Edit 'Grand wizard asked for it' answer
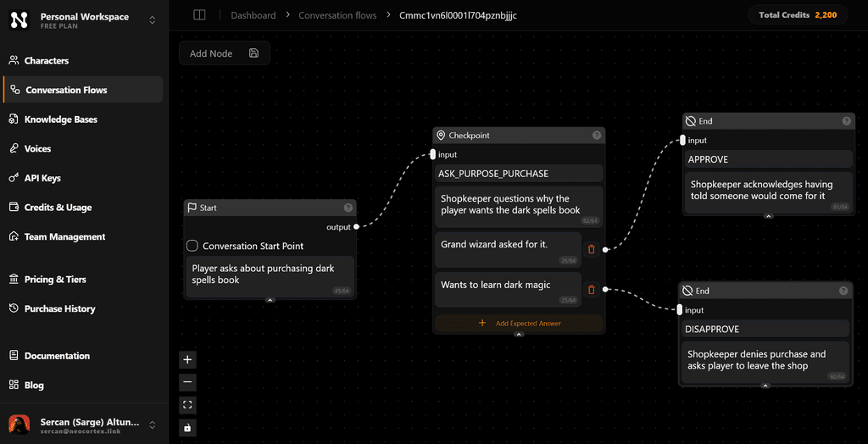868x444 pixels. click(x=509, y=250)
